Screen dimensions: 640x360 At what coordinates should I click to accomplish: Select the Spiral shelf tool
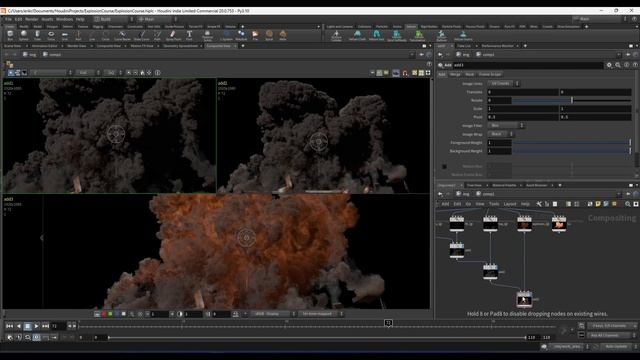click(x=269, y=35)
